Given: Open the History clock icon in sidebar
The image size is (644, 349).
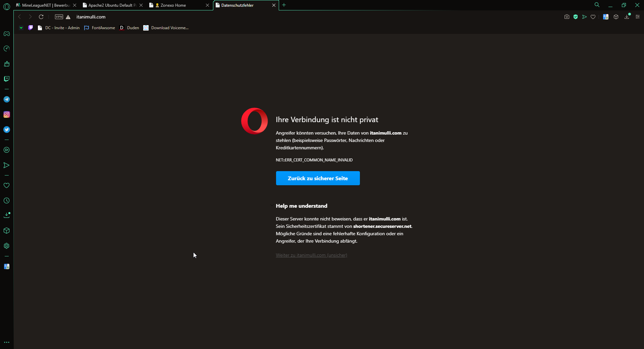Looking at the screenshot, I should point(7,201).
